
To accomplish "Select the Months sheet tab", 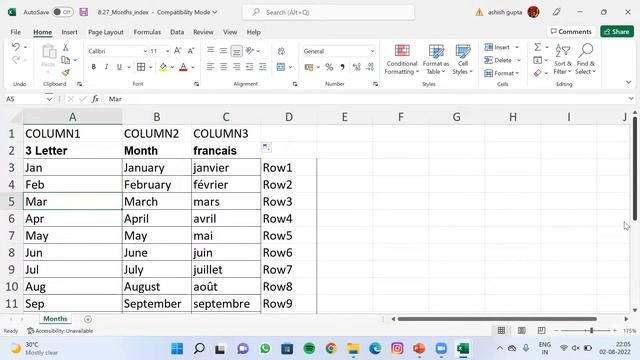I will pos(55,319).
